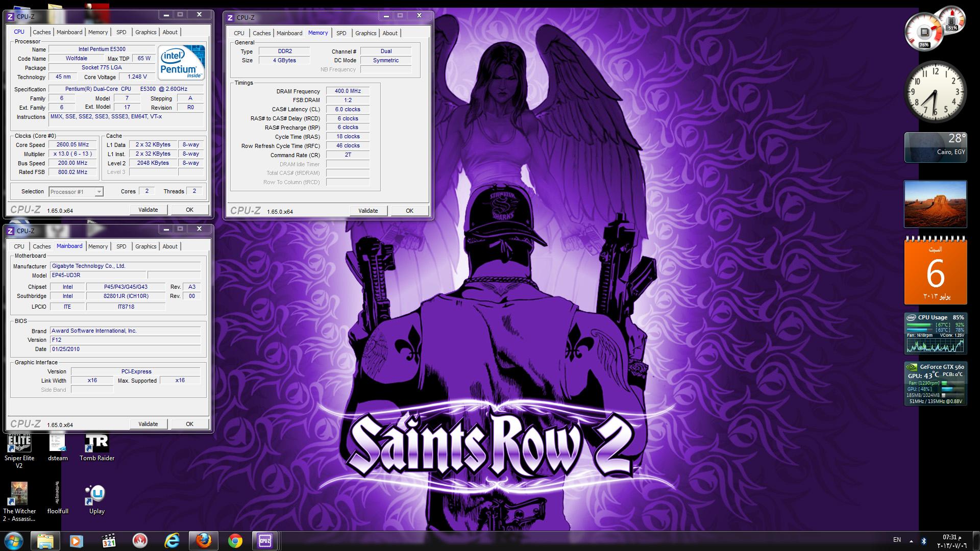Screen dimensions: 980x551
Task: Launch the Uplay desktop shortcut
Action: [x=96, y=499]
